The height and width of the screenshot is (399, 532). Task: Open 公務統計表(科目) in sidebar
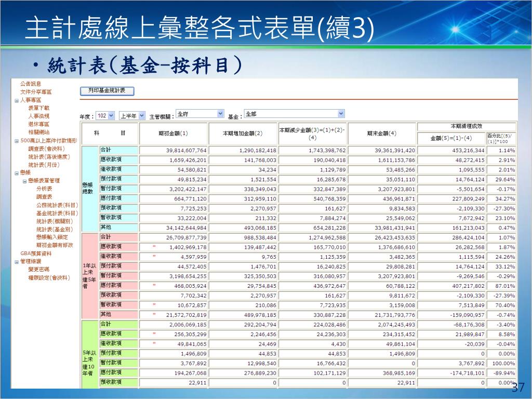[x=57, y=205]
